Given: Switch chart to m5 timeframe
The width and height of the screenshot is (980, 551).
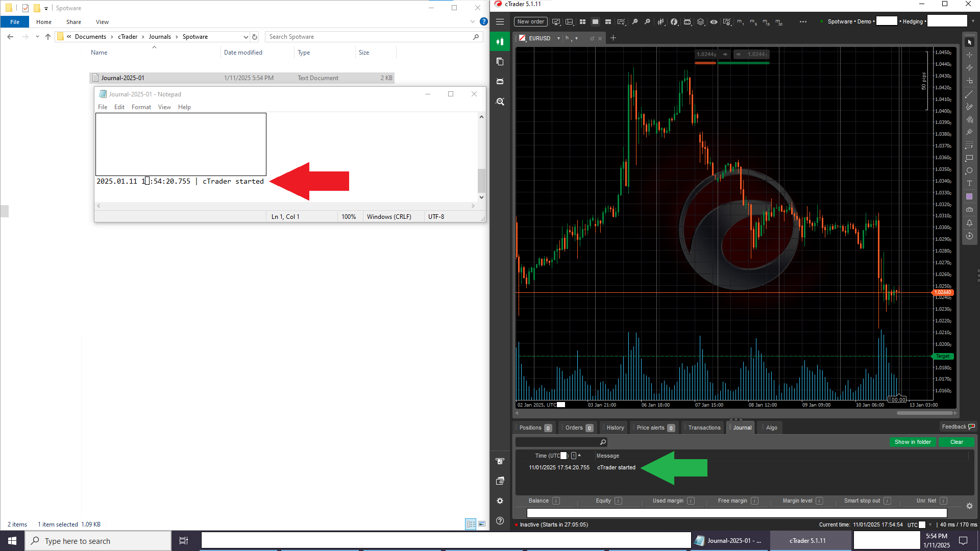Looking at the screenshot, I should click(x=753, y=22).
